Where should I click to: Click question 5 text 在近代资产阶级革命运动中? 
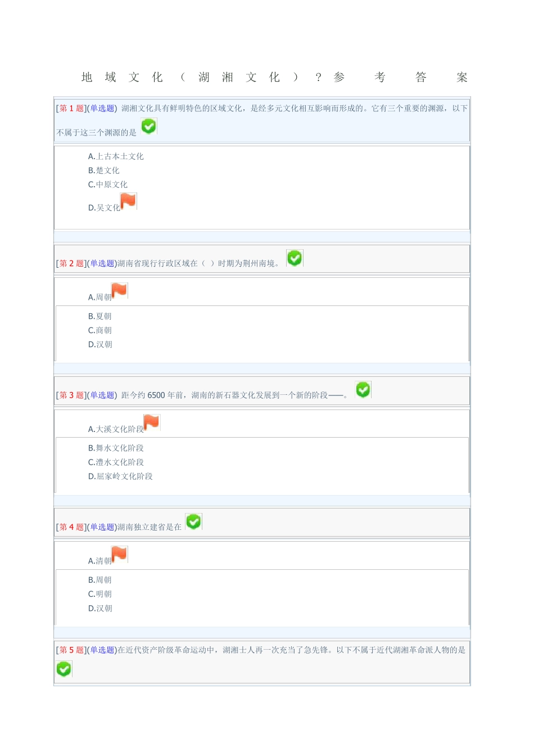pos(166,650)
